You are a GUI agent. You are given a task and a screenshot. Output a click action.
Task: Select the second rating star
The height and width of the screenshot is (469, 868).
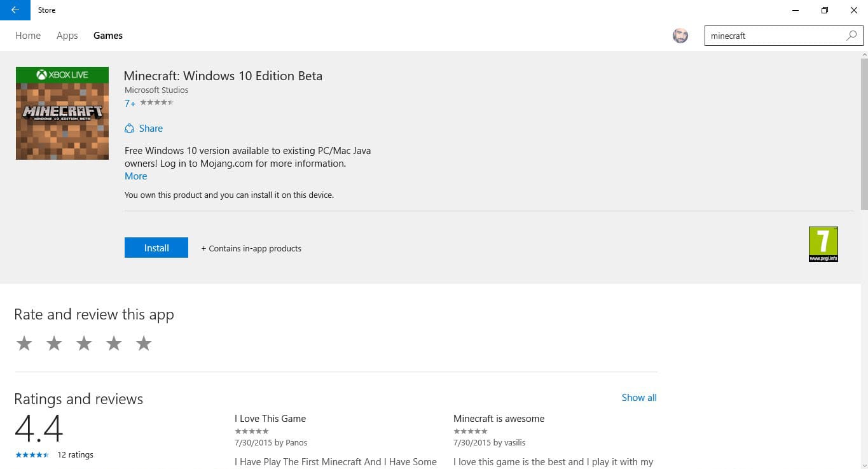click(x=54, y=344)
